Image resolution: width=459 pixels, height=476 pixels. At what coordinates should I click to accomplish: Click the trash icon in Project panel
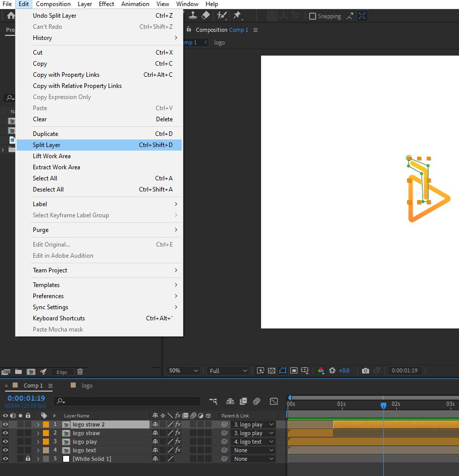coord(80,371)
